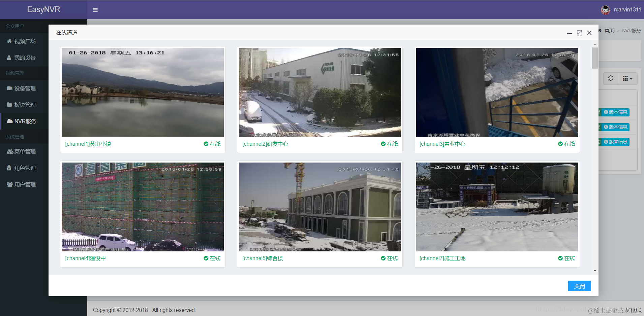644x316 pixels.
Task: Open the marvin1311 user avatar
Action: pyautogui.click(x=605, y=10)
